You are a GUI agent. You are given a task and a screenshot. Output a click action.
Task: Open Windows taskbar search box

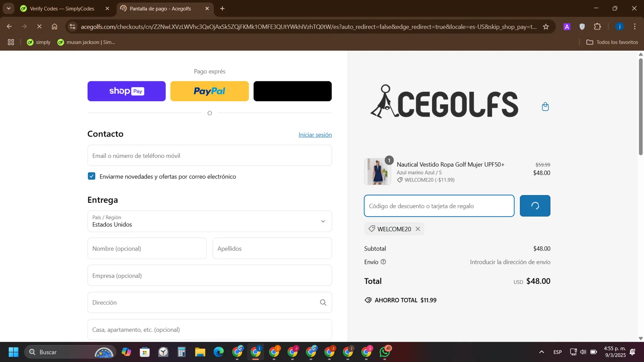(70, 352)
